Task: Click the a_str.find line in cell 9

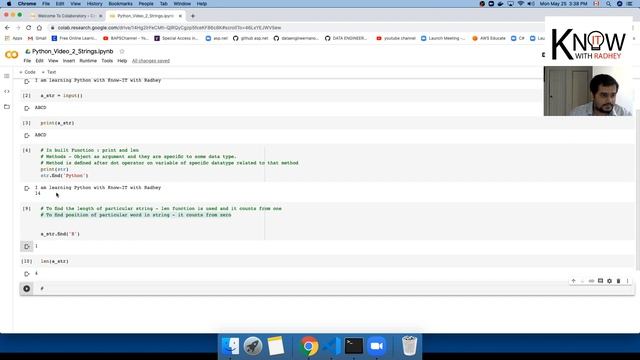Action: tap(60, 234)
